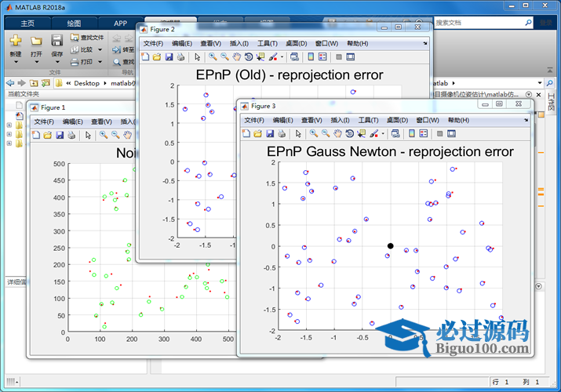Open 插入(I) menu in Figure 3
Image resolution: width=561 pixels, height=392 pixels.
[340, 120]
